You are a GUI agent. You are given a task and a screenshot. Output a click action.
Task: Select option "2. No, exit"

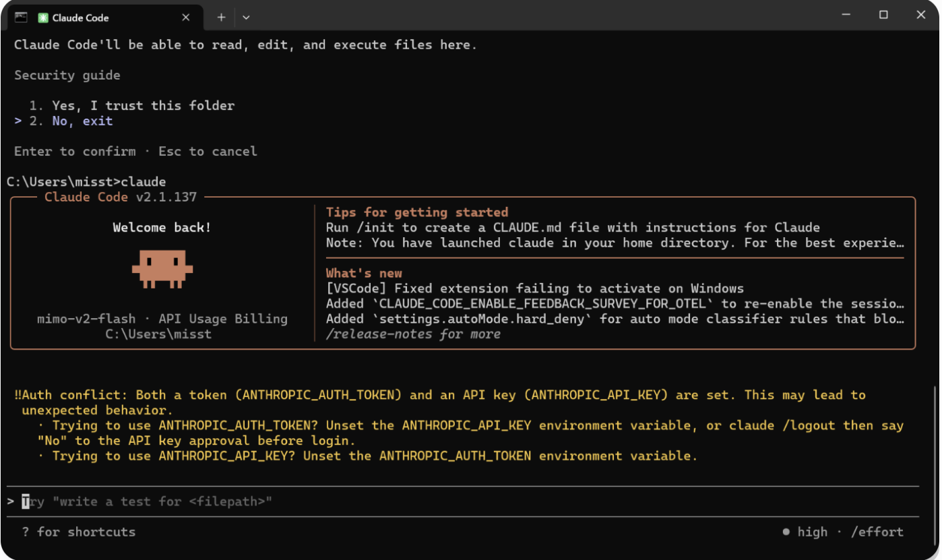63,121
